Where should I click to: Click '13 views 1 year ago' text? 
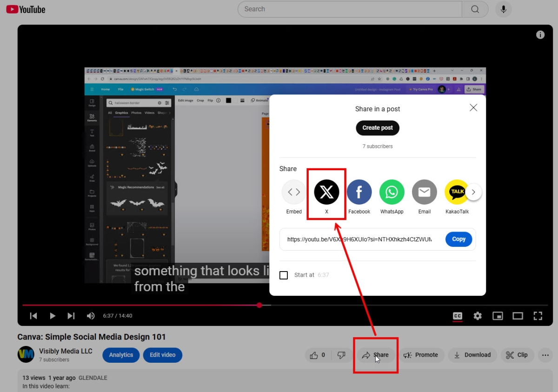(x=49, y=378)
